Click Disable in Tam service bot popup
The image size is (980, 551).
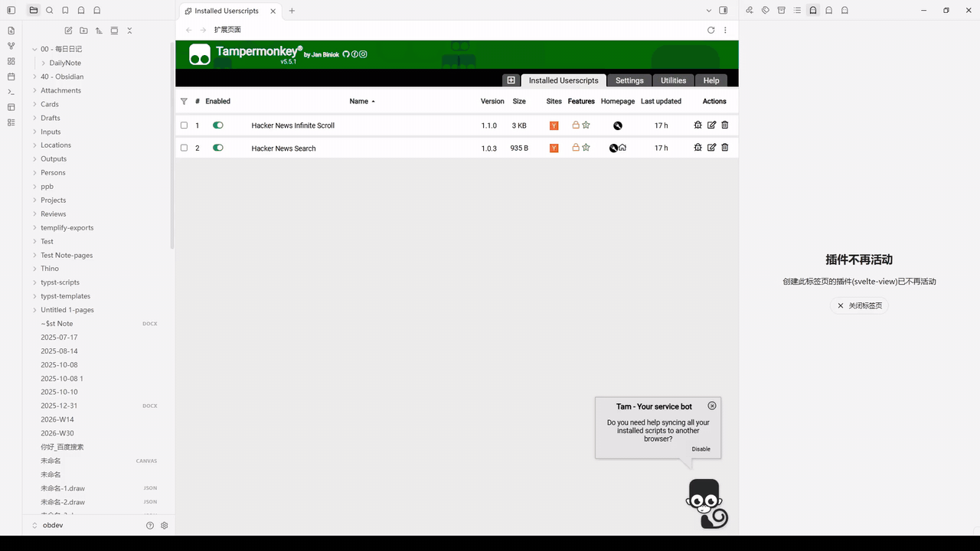click(x=701, y=449)
